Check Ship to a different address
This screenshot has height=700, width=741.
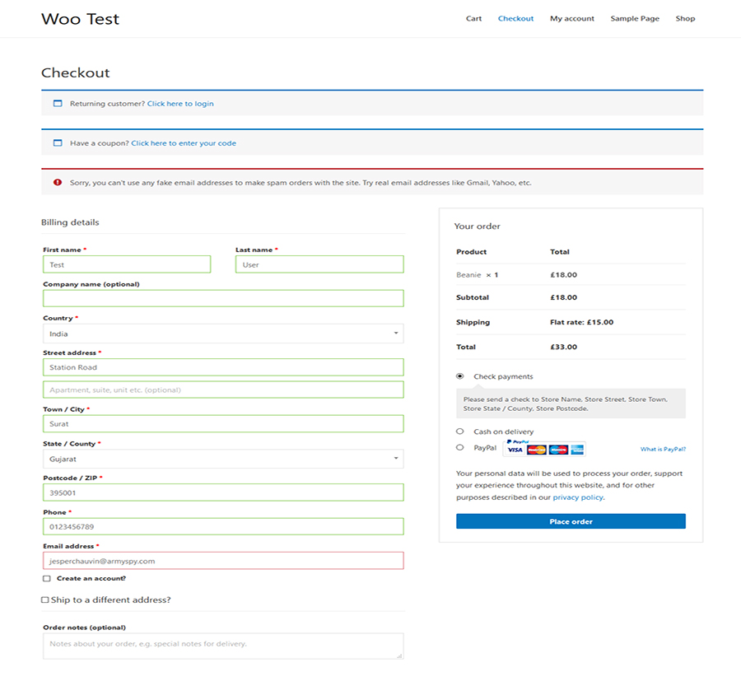pos(45,600)
